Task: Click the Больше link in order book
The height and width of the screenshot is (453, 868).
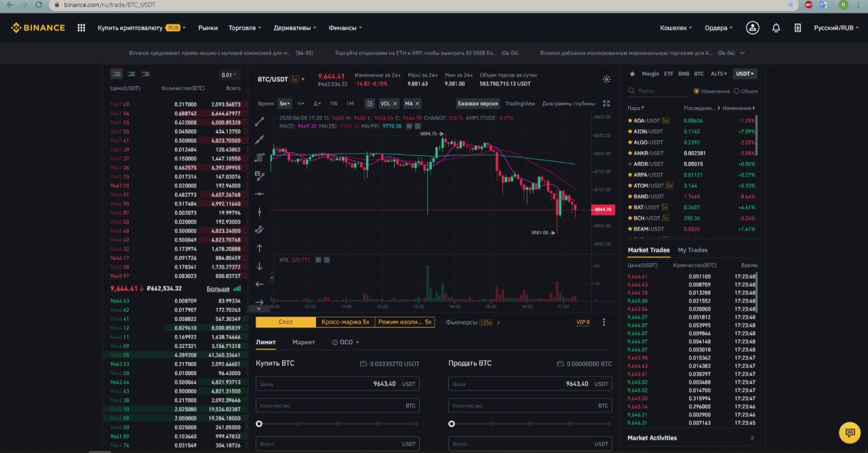Action: [218, 289]
